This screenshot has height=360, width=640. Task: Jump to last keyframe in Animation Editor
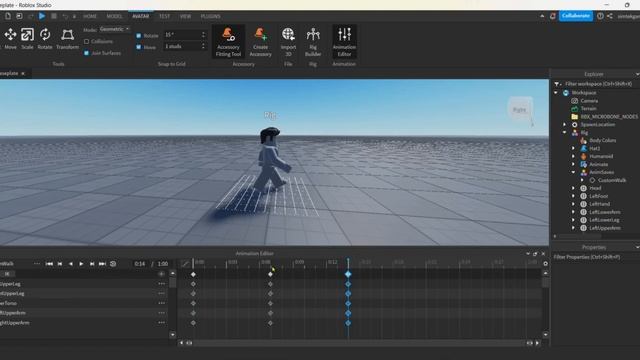(102, 264)
